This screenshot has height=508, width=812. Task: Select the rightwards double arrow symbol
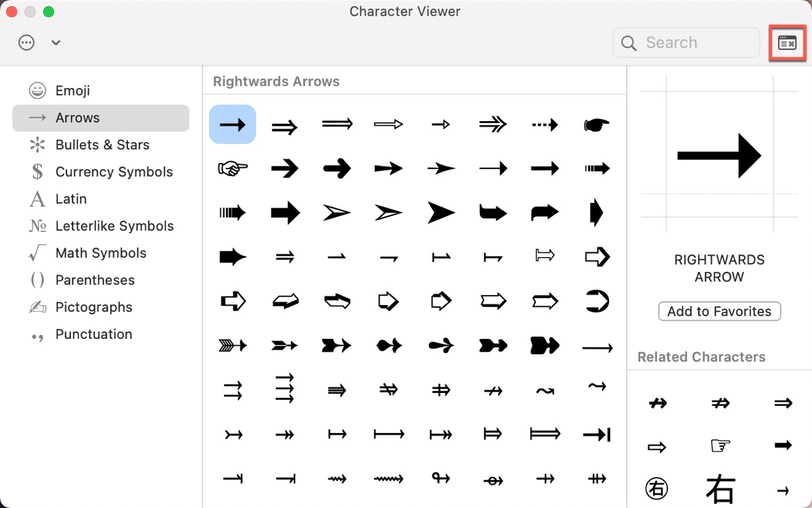pos(284,126)
